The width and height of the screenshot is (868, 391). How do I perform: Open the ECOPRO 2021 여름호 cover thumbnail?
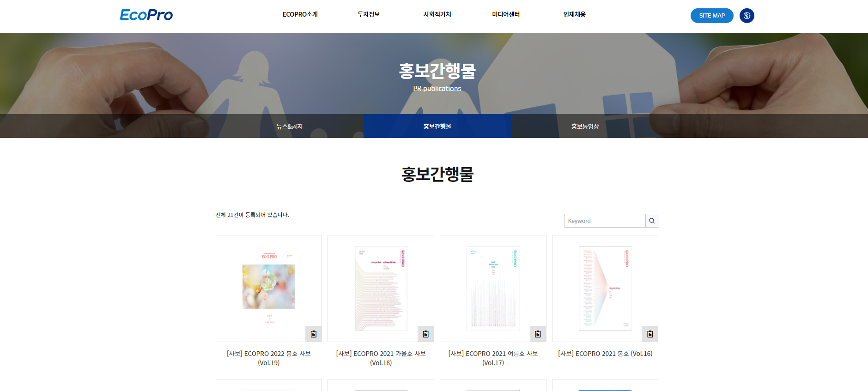[x=493, y=289]
